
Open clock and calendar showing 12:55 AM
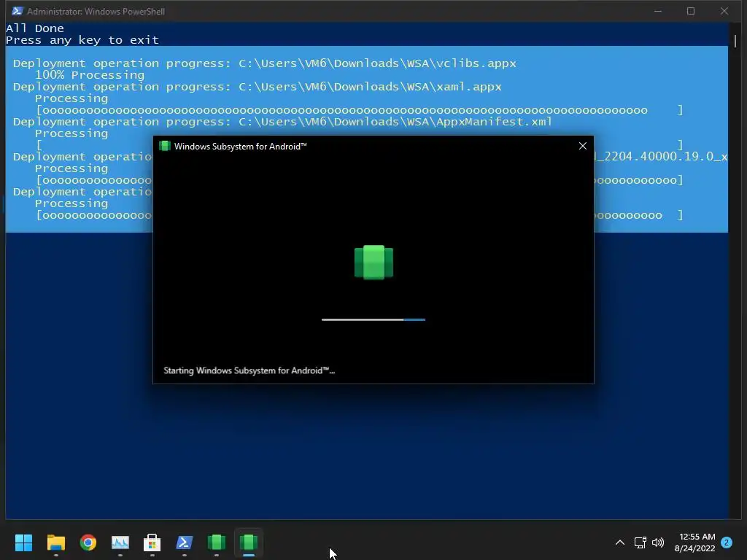694,542
